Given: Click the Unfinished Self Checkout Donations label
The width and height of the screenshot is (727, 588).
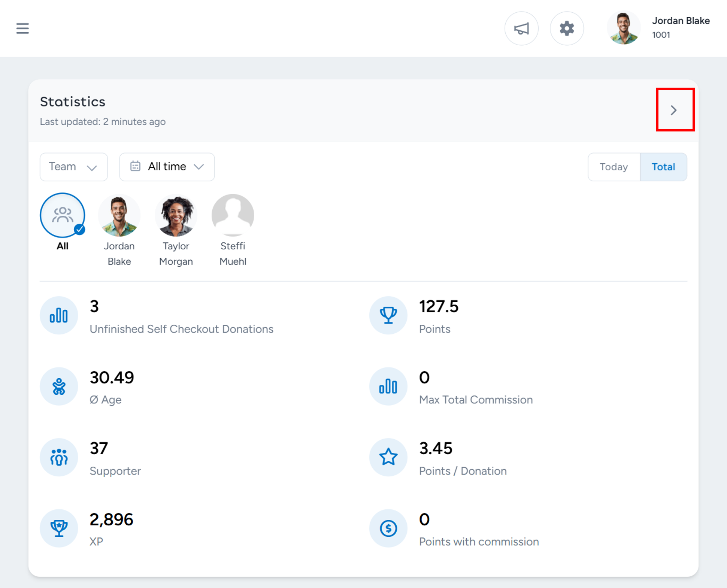Looking at the screenshot, I should point(182,329).
